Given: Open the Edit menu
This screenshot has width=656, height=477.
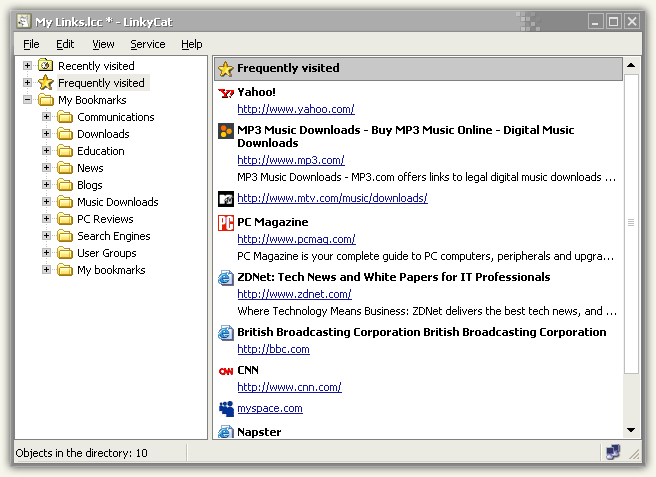Looking at the screenshot, I should pos(65,44).
